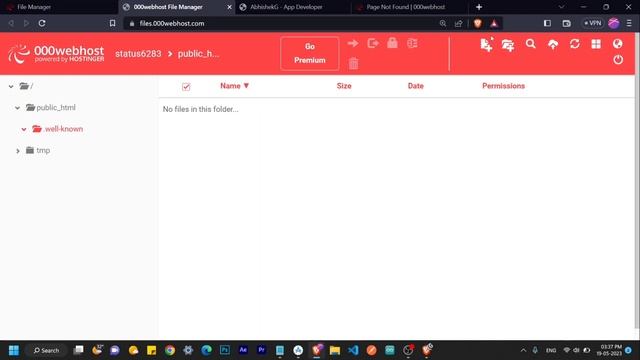
Task: Bookmark this page in the address bar
Action: tap(112, 23)
